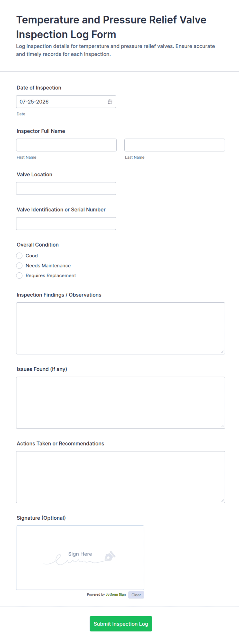
Task: Click the Issues Found text area
Action: tap(121, 403)
